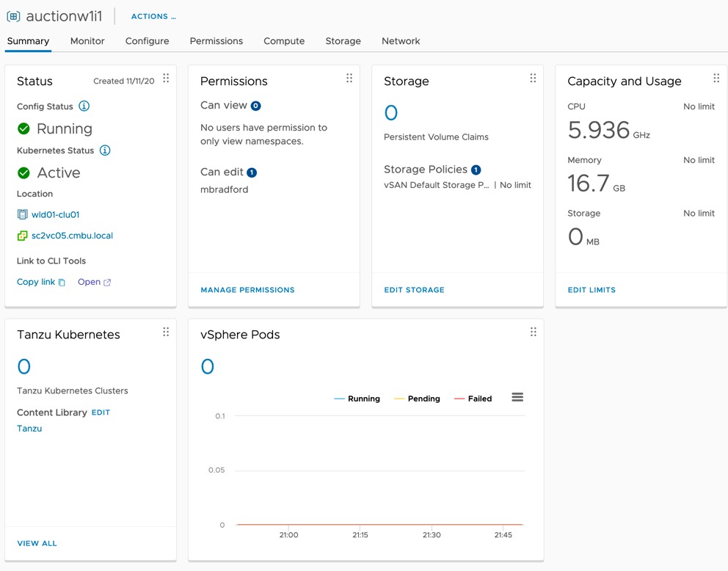Click EDIT next to Content Library
Image resolution: width=728 pixels, height=571 pixels.
[x=101, y=412]
